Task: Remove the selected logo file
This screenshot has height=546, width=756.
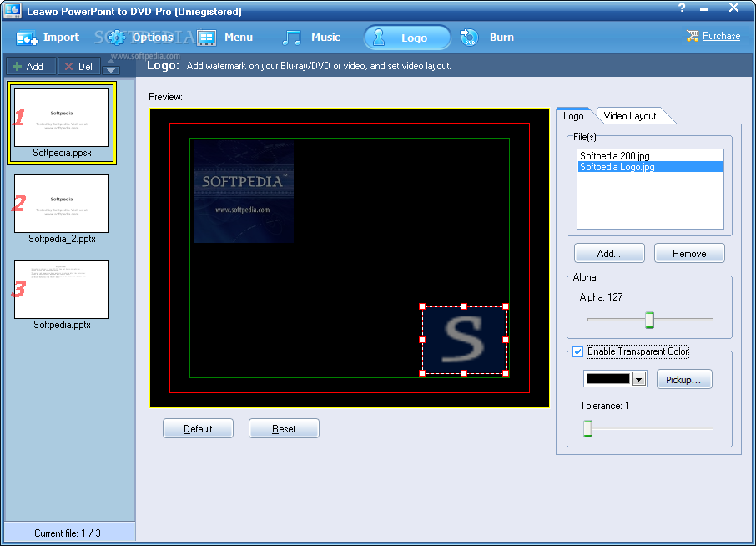Action: 689,254
